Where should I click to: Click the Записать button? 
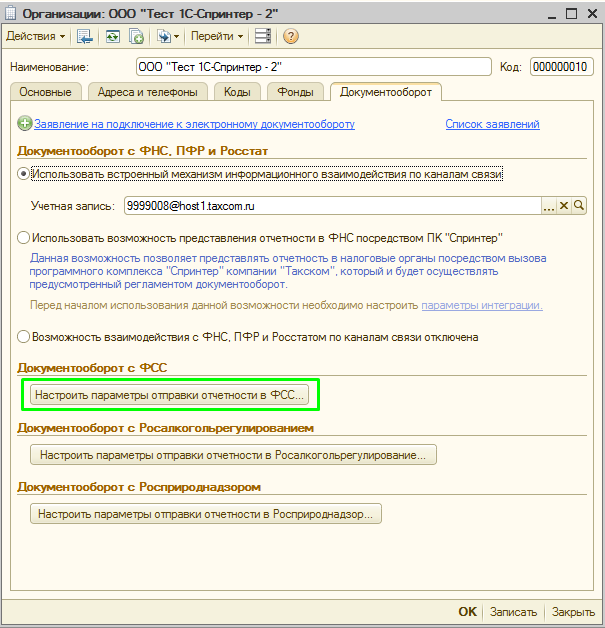point(513,612)
